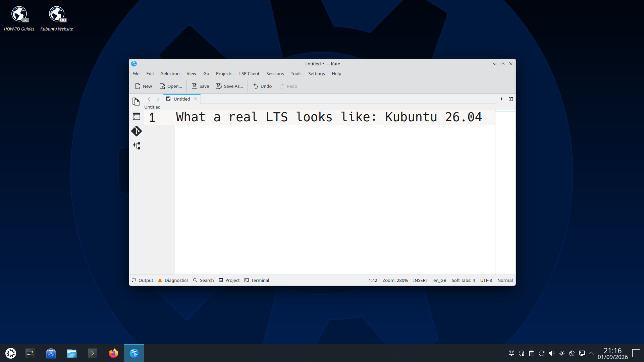
Task: Click the Untitled path breadcrumb
Action: point(152,107)
